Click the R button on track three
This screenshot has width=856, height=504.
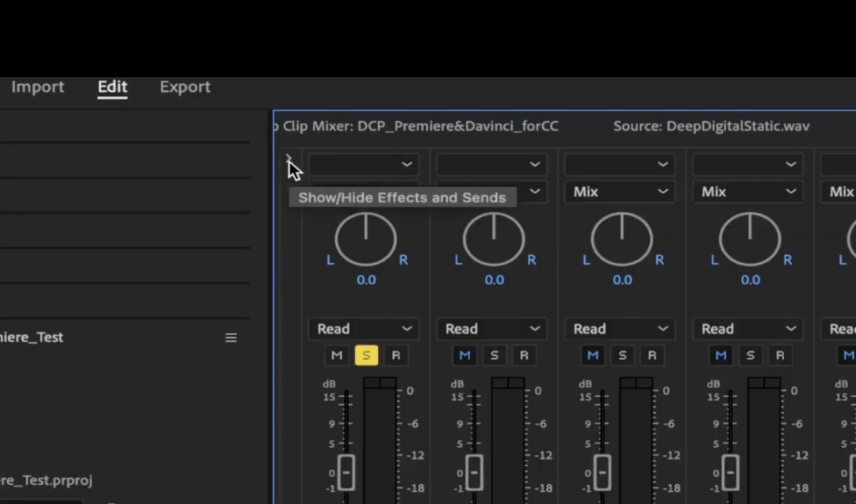click(652, 355)
